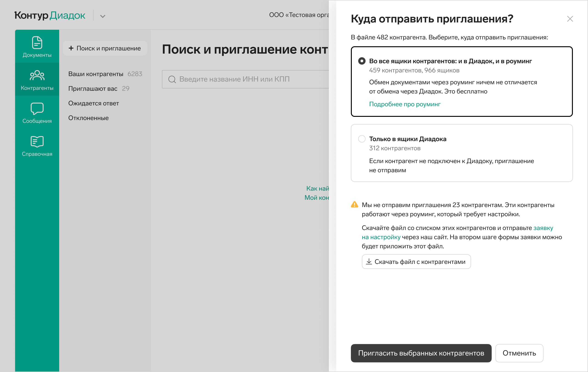Open Ожидается ответ list
Viewport: 588px width, 372px height.
pos(94,103)
